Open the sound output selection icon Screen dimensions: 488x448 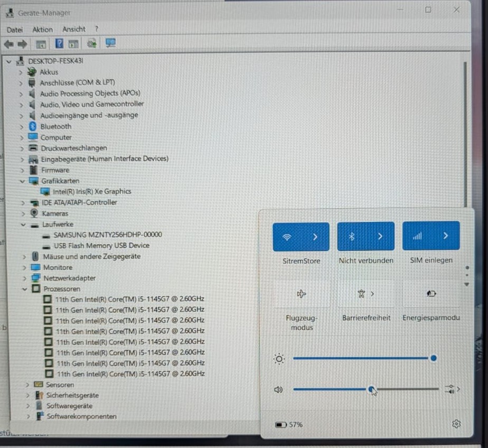click(x=452, y=389)
